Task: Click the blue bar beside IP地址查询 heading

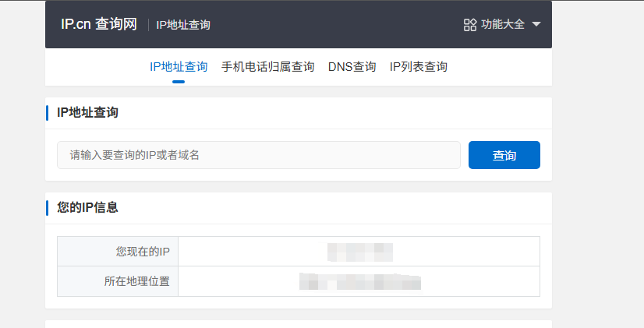Action: click(x=47, y=113)
